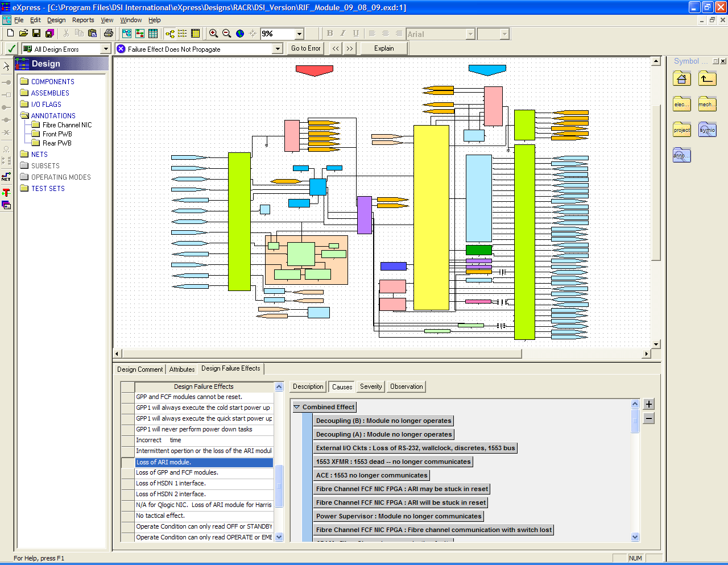Image resolution: width=728 pixels, height=565 pixels.
Task: Click the diagram's horizontal scrollbar thumb
Action: 321,354
